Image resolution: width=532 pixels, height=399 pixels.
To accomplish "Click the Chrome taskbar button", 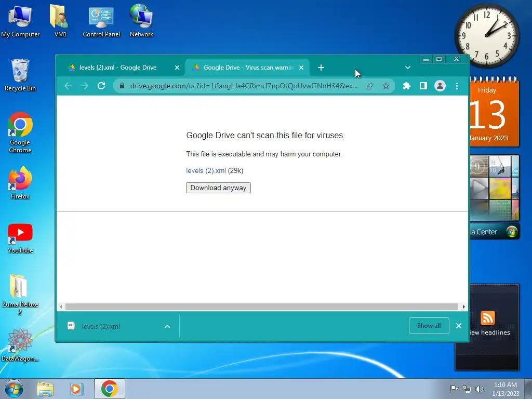I will coord(109,389).
